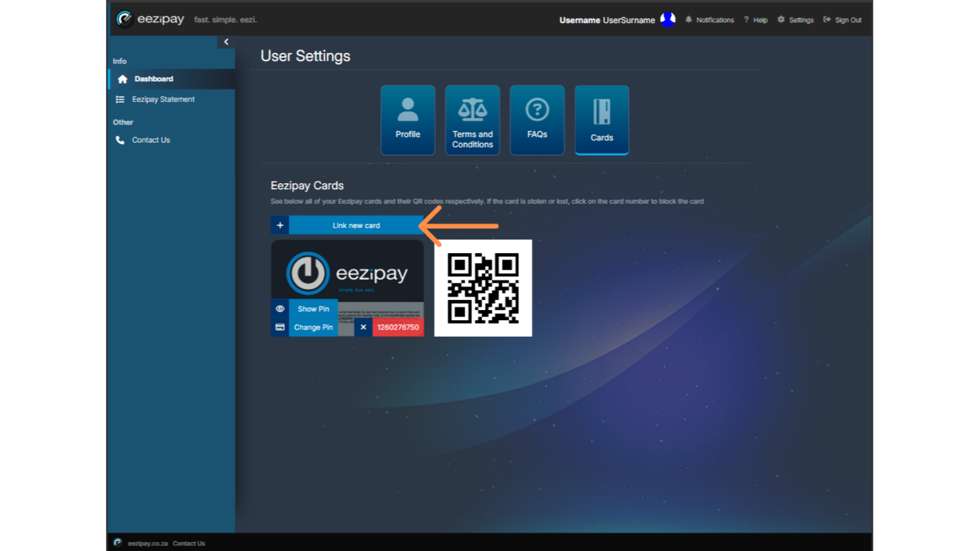Click the Change Pin card icon
Screen dimensions: 980x551
[x=280, y=327]
